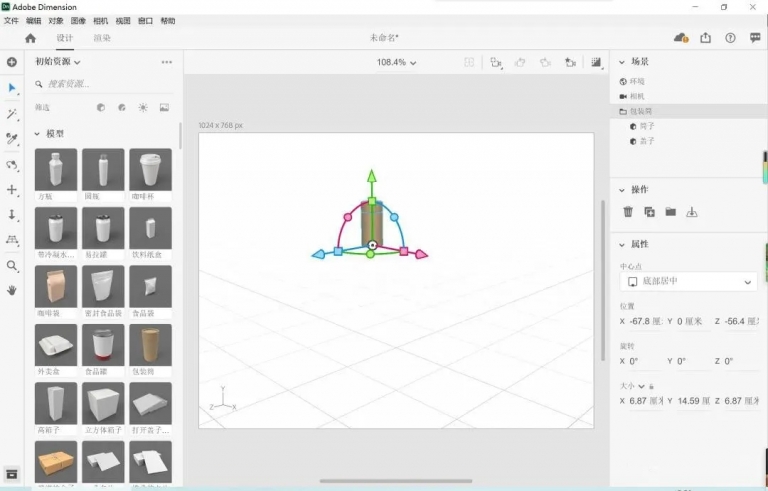The image size is (768, 491).
Task: Click the 咖啡杯 coffee cup model thumbnail
Action: (x=149, y=170)
